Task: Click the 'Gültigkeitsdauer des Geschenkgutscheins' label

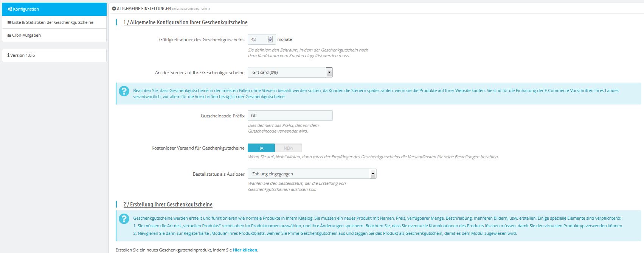Action: tap(202, 40)
